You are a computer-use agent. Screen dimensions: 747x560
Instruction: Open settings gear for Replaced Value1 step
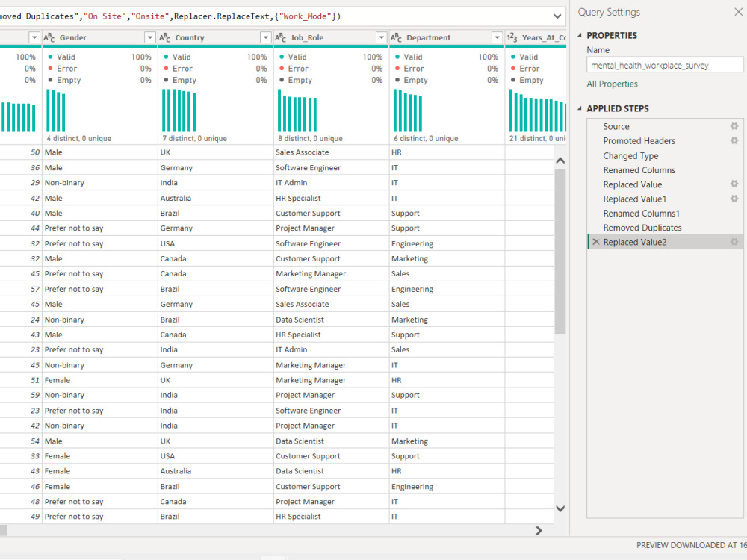(734, 199)
